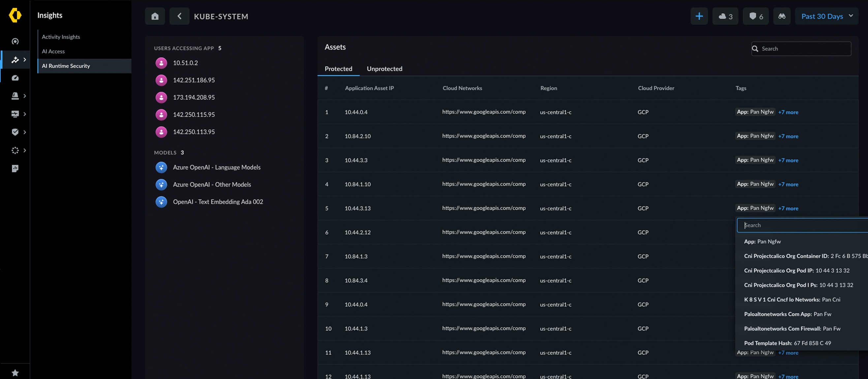Open the Past 30 Days dropdown
Viewport: 868px width, 379px height.
tap(827, 16)
